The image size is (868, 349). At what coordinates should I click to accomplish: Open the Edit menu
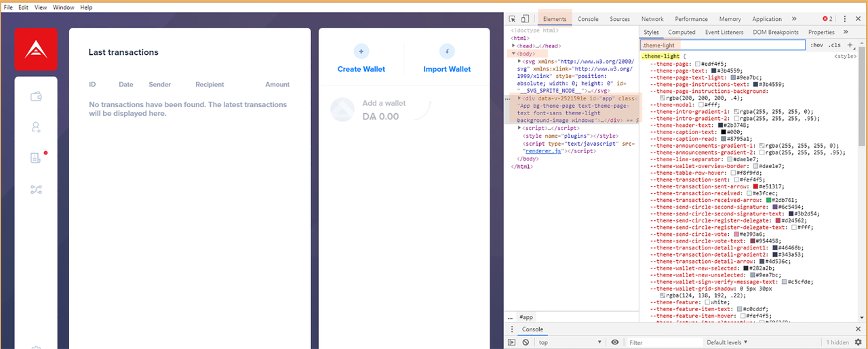point(23,7)
